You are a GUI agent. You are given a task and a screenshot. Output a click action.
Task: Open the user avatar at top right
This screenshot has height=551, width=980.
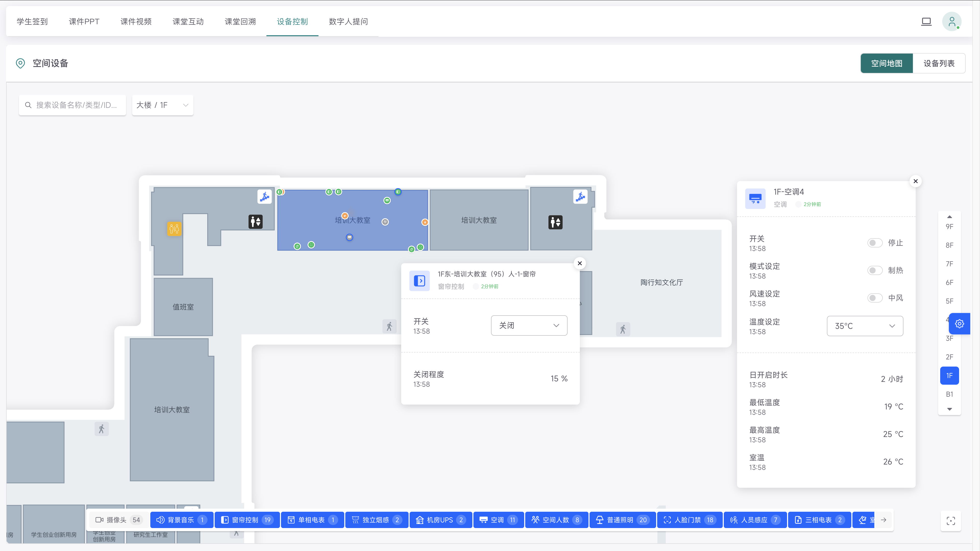[x=952, y=22]
